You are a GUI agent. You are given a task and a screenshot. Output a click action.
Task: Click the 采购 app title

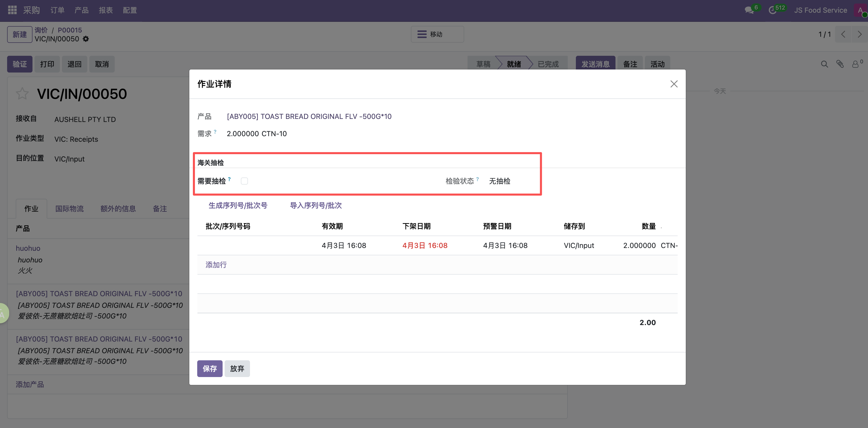pos(32,10)
